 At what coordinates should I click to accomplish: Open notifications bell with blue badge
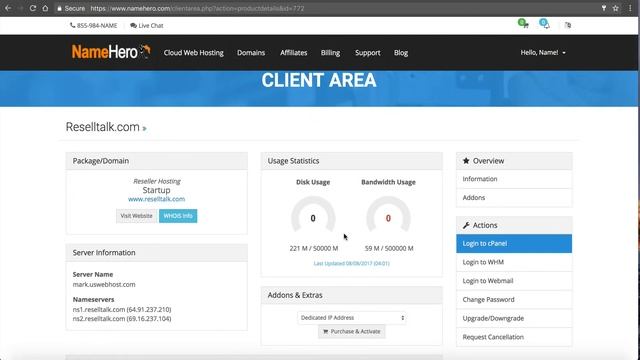(544, 24)
